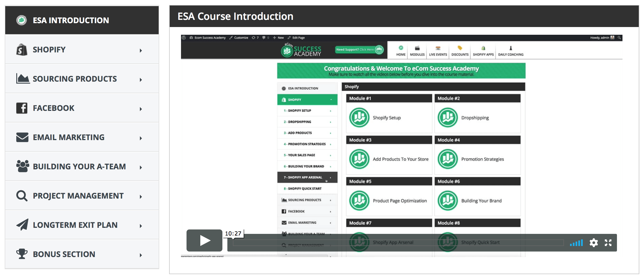644x278 pixels.
Task: Click the eCom Success Academy logo
Action: point(301,50)
